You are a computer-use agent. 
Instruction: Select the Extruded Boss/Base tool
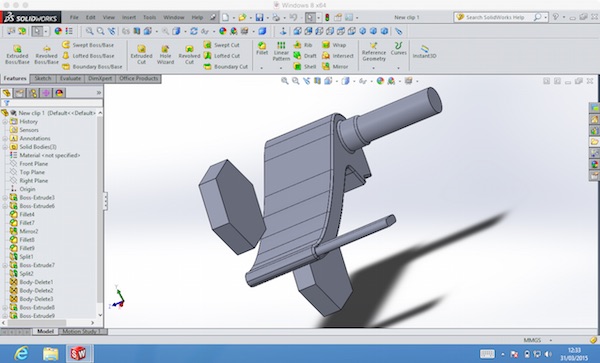pos(17,54)
